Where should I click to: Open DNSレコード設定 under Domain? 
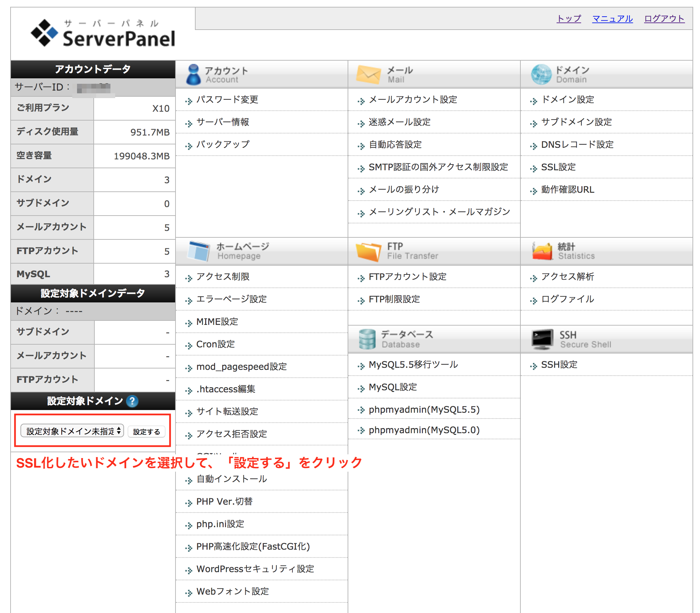tap(578, 145)
